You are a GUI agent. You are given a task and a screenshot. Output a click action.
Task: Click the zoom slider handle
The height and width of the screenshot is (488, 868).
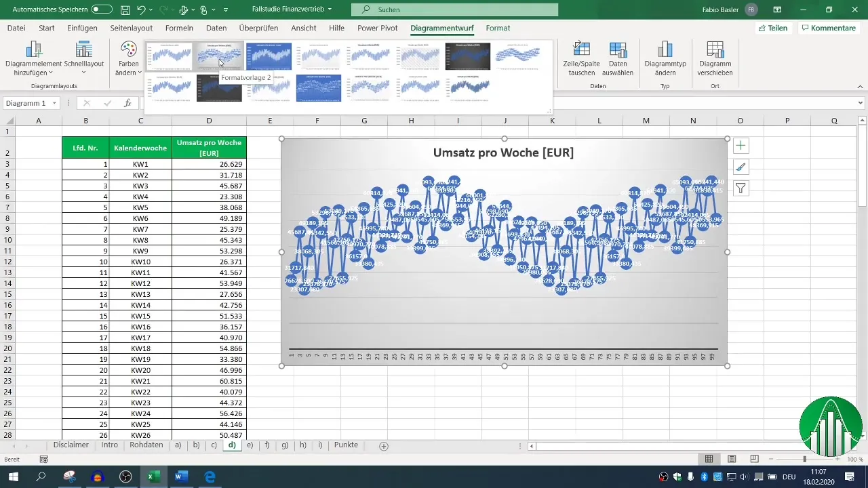tap(804, 460)
